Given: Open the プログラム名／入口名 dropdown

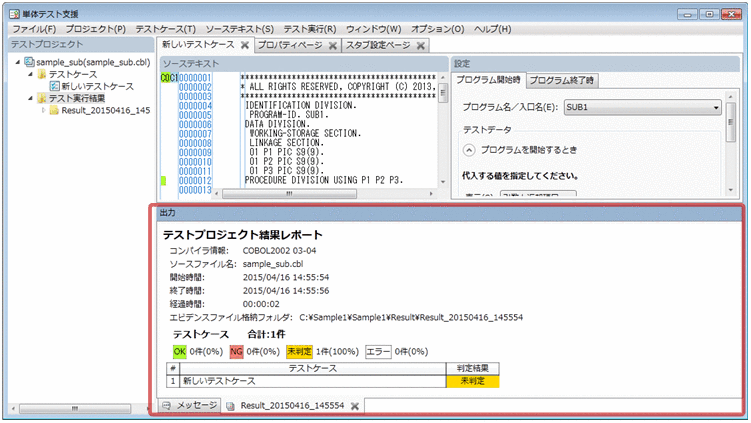Looking at the screenshot, I should pos(643,107).
